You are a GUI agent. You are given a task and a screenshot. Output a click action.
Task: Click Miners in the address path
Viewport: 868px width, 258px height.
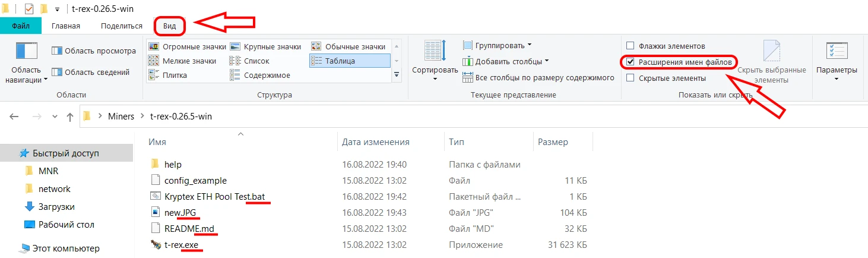[121, 117]
